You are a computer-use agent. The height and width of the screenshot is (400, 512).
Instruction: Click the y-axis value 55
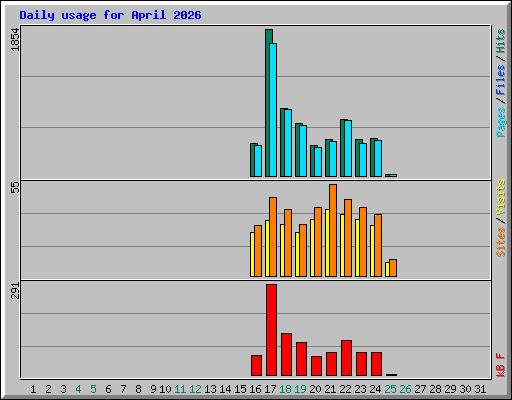[x=16, y=187]
